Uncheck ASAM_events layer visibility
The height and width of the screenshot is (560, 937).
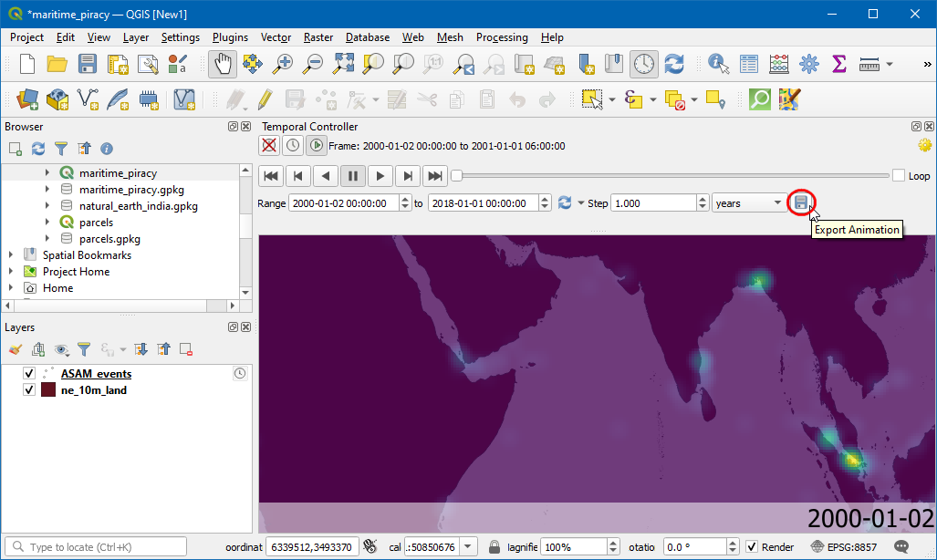(x=28, y=374)
